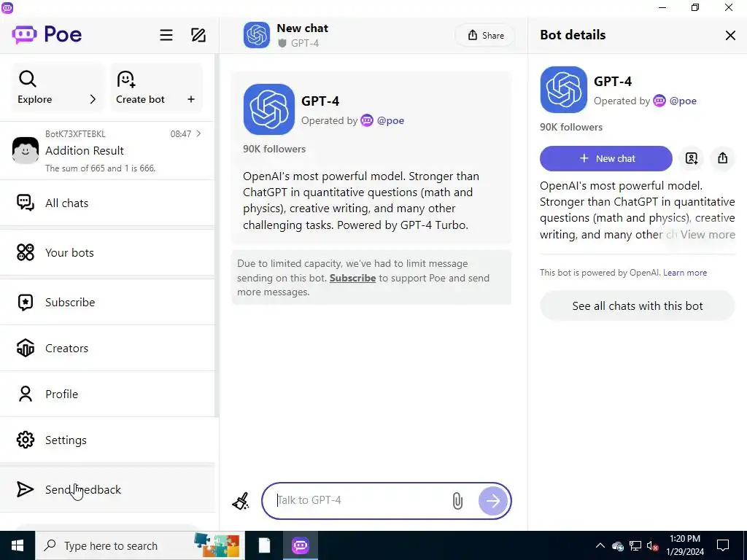Attach a file with paperclip icon
Screen dimensions: 747x560
[x=457, y=500]
